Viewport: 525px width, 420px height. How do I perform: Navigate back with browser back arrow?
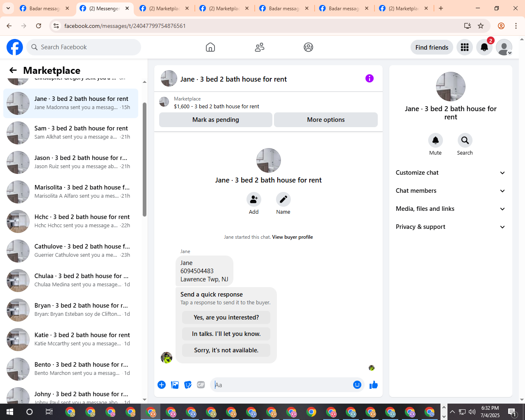(9, 26)
